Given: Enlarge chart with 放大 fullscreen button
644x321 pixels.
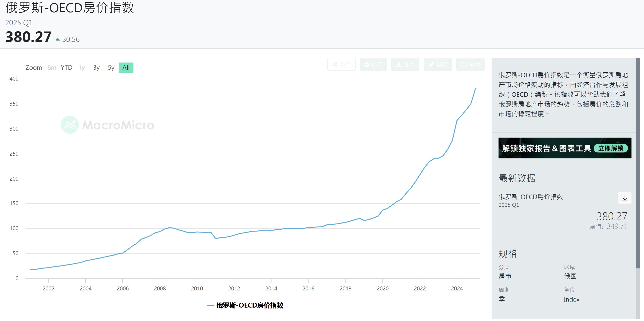Looking at the screenshot, I should (x=470, y=64).
